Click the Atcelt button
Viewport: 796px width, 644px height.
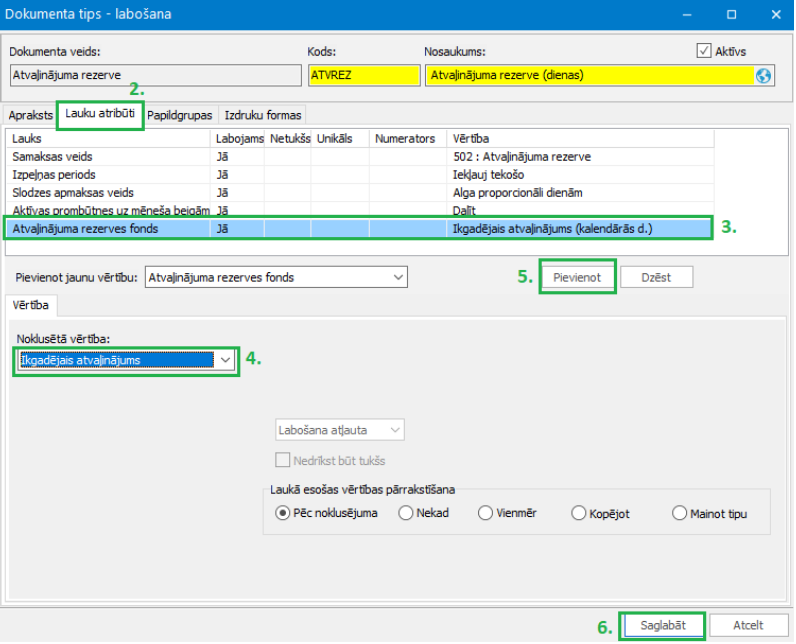tap(748, 625)
